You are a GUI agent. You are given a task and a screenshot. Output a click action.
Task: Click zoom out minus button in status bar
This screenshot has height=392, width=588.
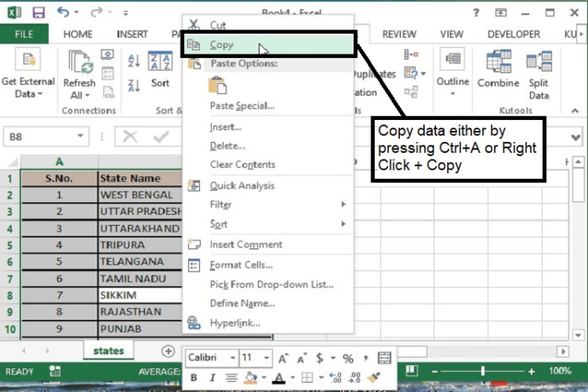pos(434,371)
